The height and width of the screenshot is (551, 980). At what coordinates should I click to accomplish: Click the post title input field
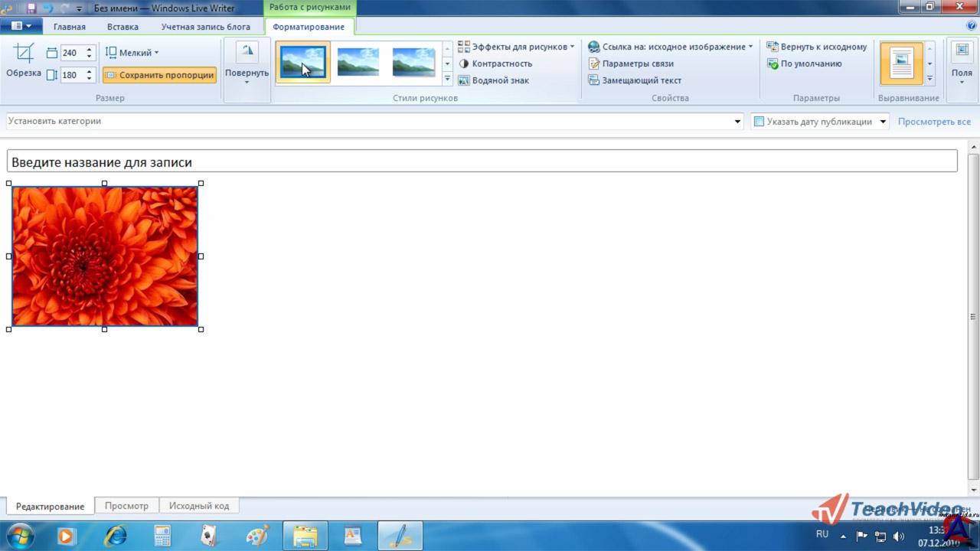click(x=482, y=162)
